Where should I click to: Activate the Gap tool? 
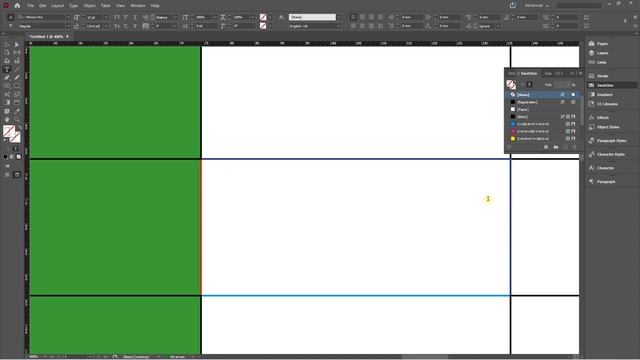[17, 53]
